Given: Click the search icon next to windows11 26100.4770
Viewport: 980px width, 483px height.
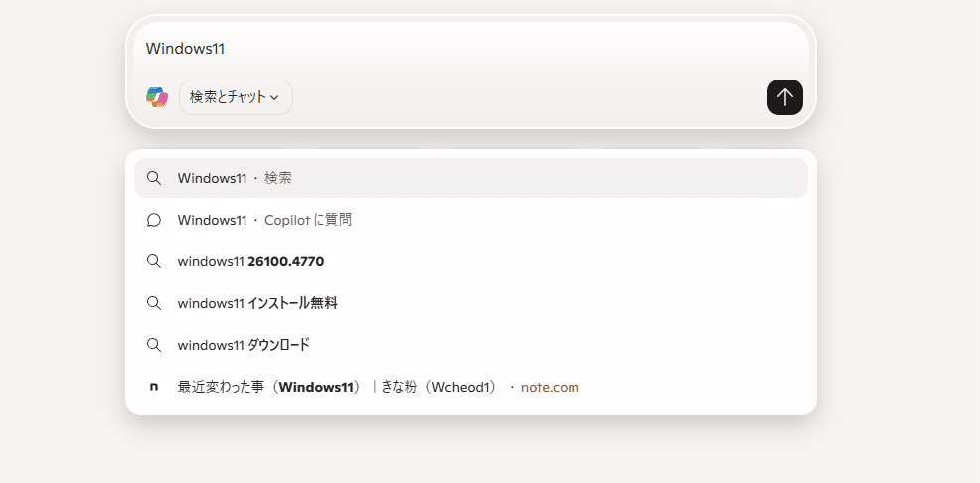Looking at the screenshot, I should [154, 261].
